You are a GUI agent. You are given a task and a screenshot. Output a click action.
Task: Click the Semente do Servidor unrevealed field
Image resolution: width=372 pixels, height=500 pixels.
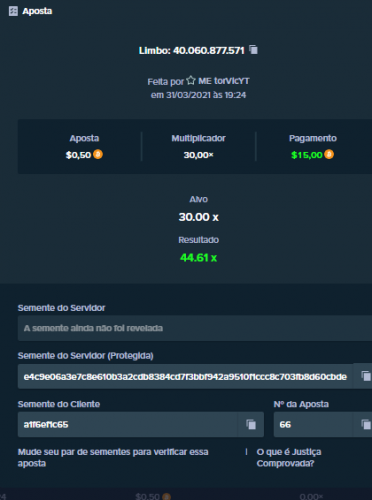click(195, 328)
